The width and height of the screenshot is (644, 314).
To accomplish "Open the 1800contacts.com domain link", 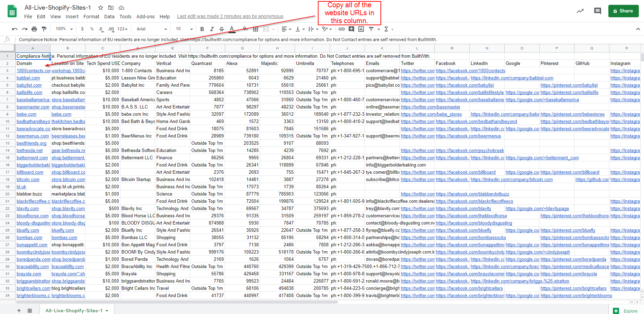I will tap(33, 70).
